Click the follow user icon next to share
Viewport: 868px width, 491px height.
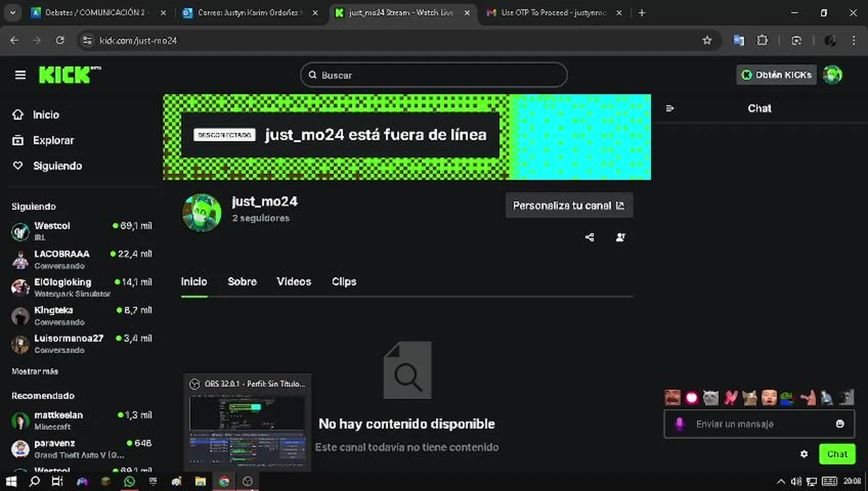click(620, 237)
